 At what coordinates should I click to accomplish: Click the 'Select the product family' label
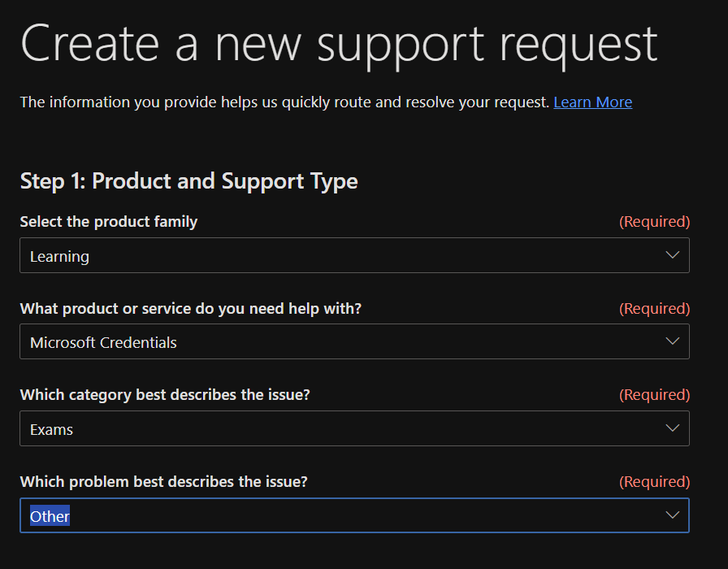click(109, 222)
